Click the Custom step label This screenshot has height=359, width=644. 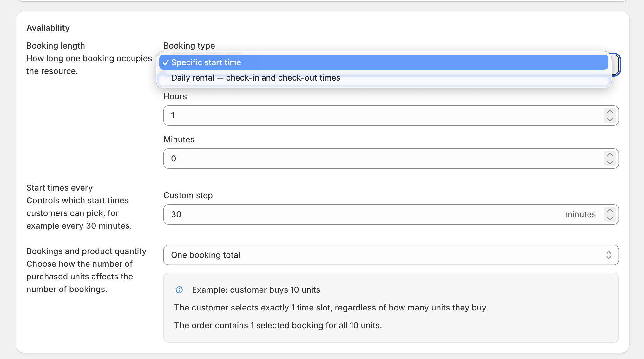click(188, 195)
